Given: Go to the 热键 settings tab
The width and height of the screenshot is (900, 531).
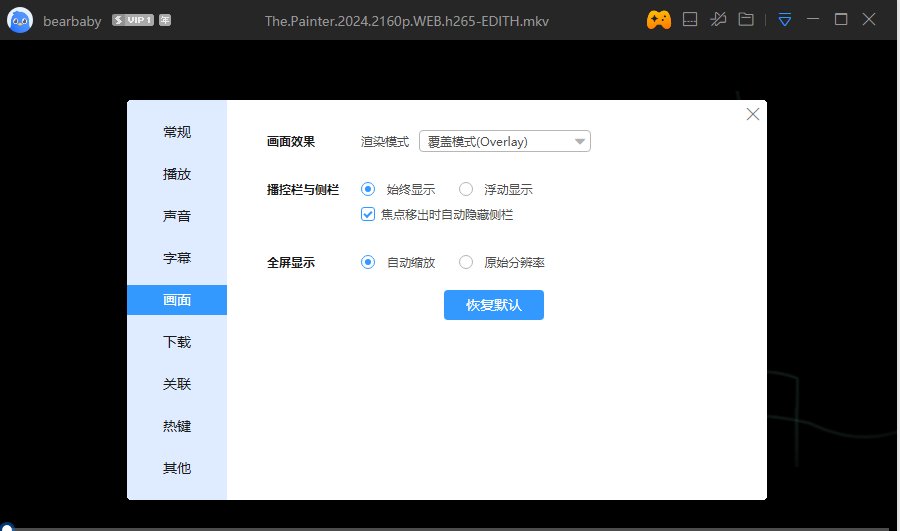Looking at the screenshot, I should click(x=177, y=426).
